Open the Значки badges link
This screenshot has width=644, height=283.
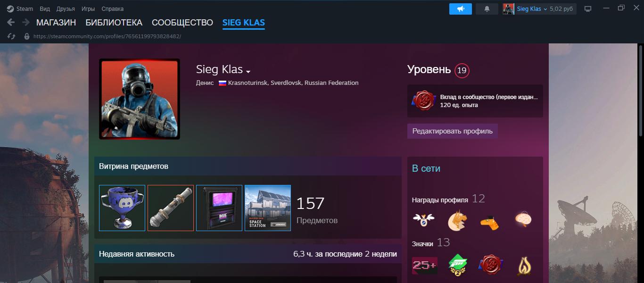[422, 244]
